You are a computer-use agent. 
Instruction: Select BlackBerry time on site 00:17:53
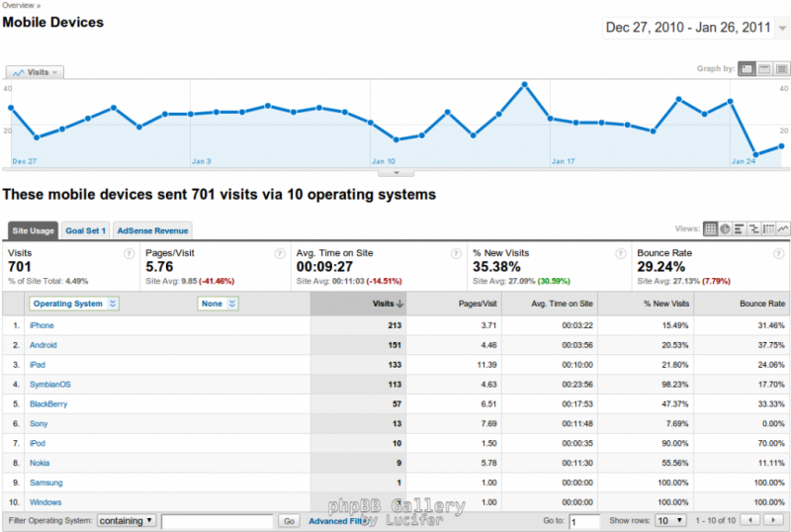click(x=577, y=404)
